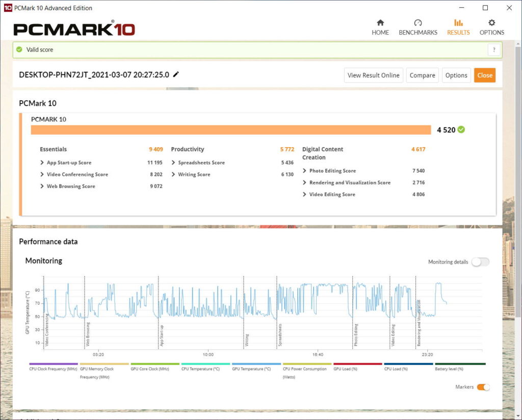Click the App Start-up chart marker
Viewport: 522px width, 420px height.
(x=162, y=335)
